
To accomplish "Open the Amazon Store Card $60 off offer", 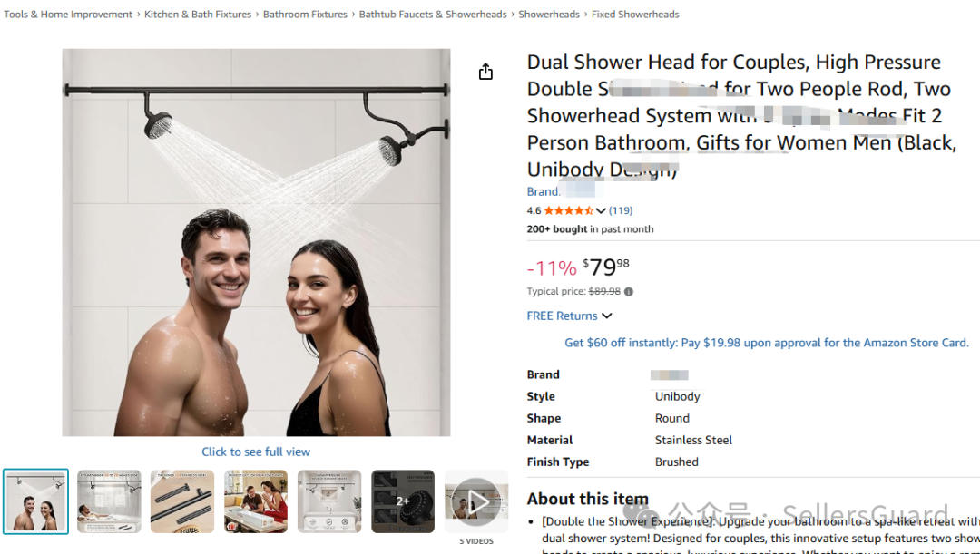I will click(767, 342).
